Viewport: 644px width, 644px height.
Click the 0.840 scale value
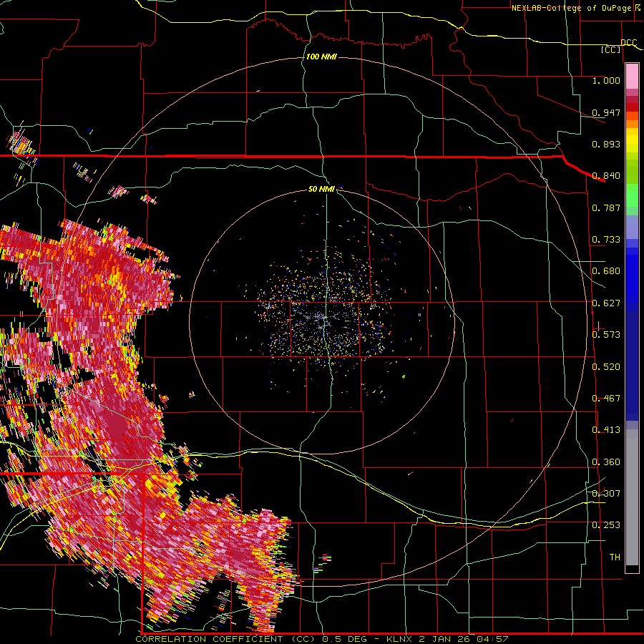click(x=606, y=176)
